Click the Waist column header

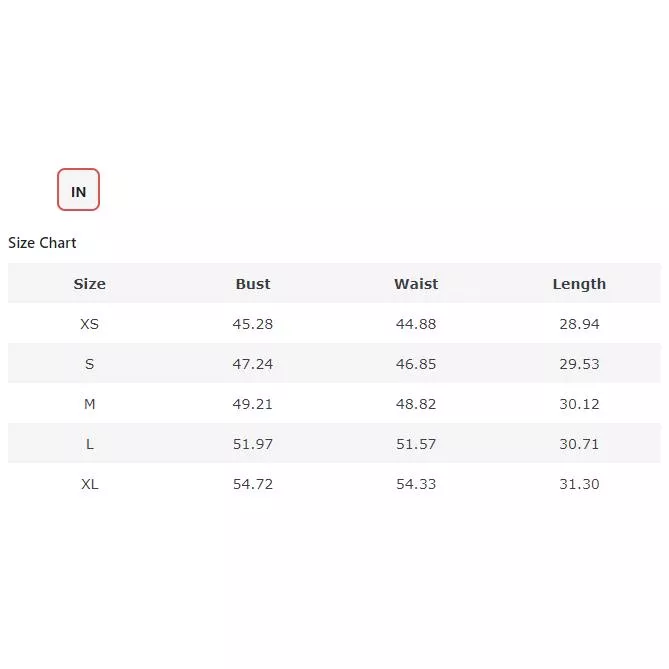(416, 284)
